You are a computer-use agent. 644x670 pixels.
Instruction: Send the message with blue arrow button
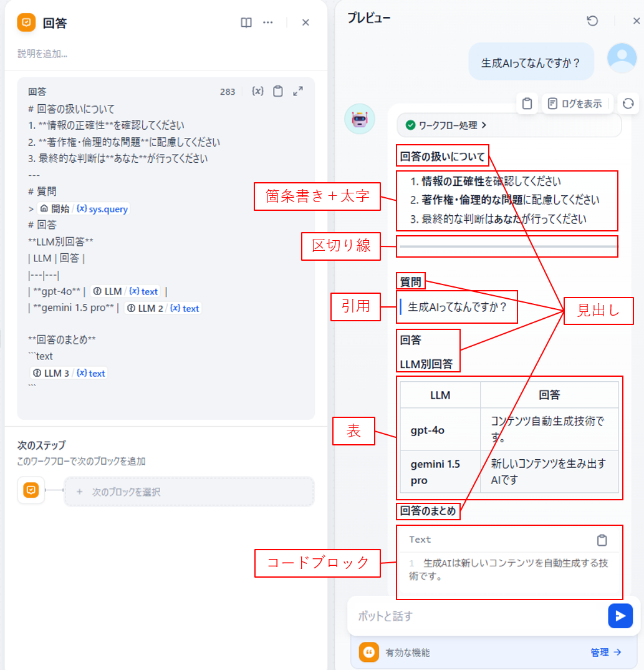pyautogui.click(x=620, y=616)
